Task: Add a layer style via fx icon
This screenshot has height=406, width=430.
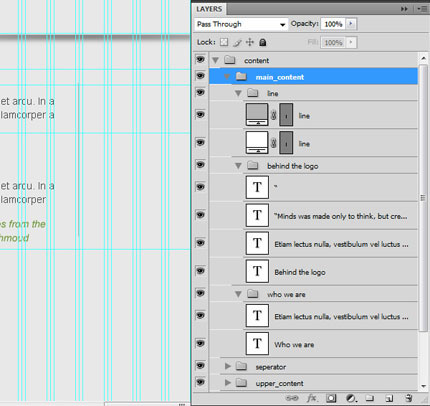Action: (x=312, y=398)
